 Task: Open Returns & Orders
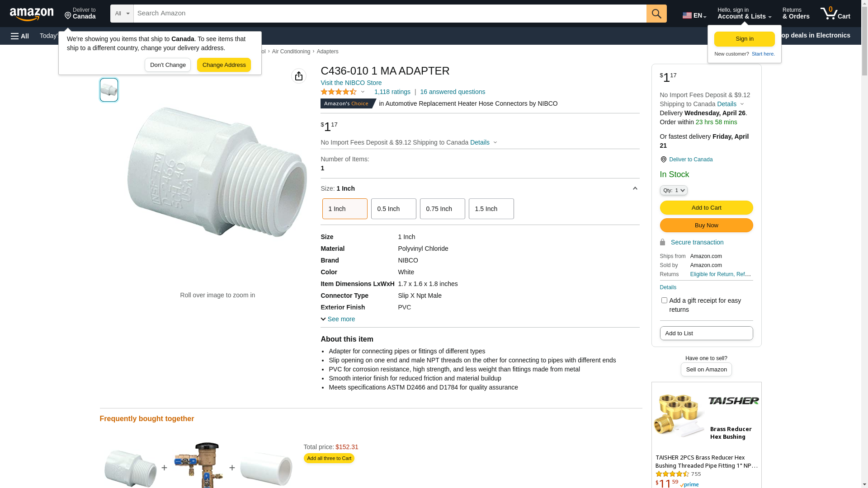[796, 14]
